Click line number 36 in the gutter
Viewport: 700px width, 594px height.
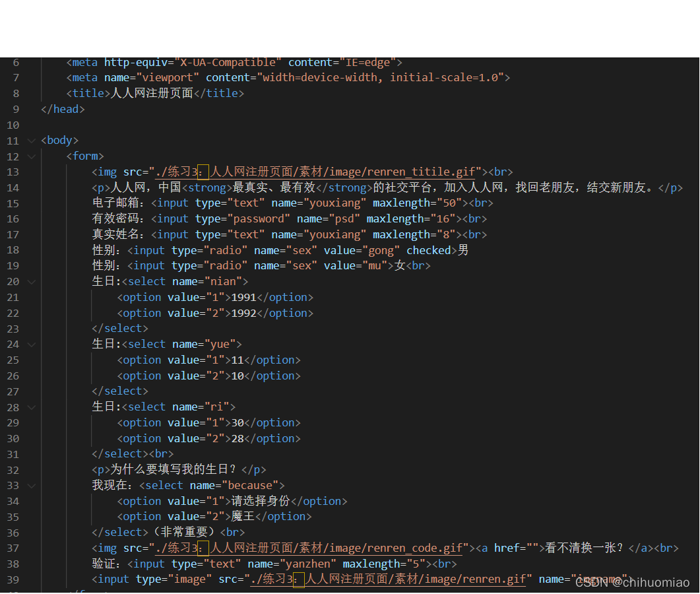(13, 533)
